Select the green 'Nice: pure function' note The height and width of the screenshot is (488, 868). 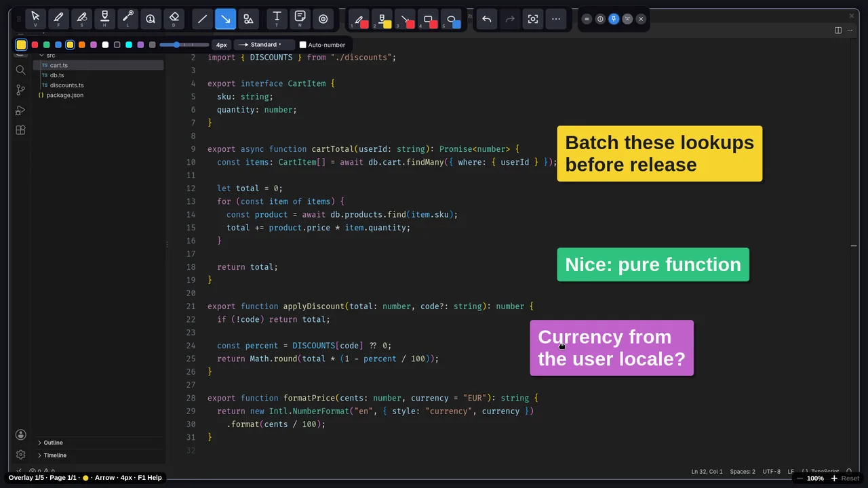pos(653,264)
